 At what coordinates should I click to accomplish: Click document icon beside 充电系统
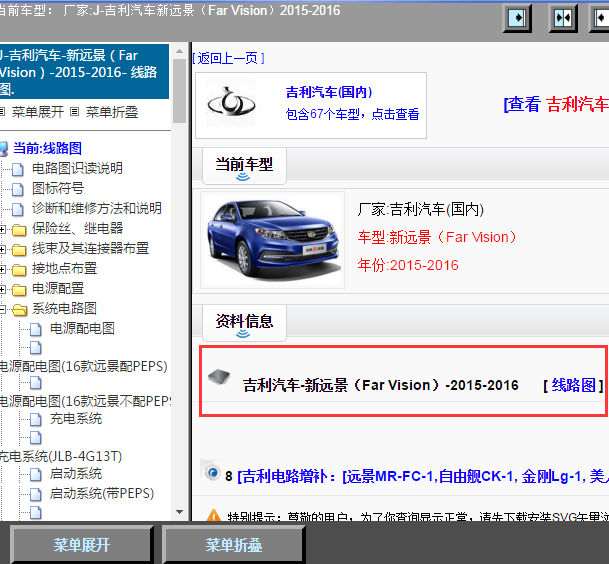pyautogui.click(x=36, y=420)
